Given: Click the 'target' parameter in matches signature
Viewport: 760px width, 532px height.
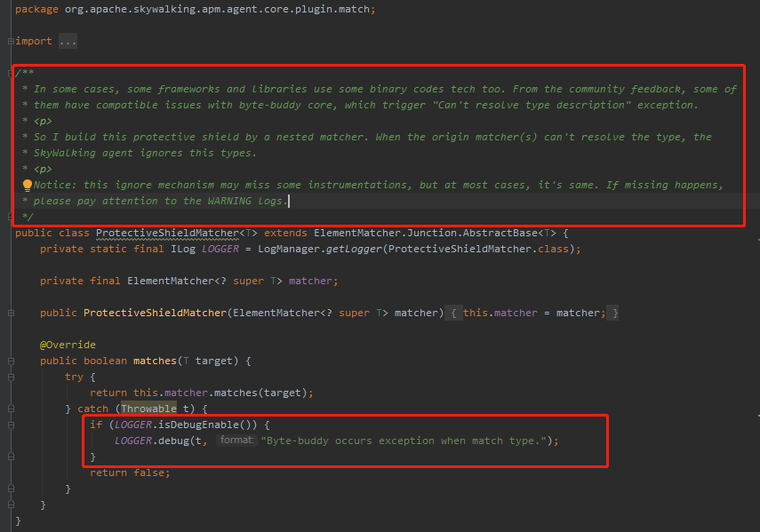Looking at the screenshot, I should click(213, 361).
